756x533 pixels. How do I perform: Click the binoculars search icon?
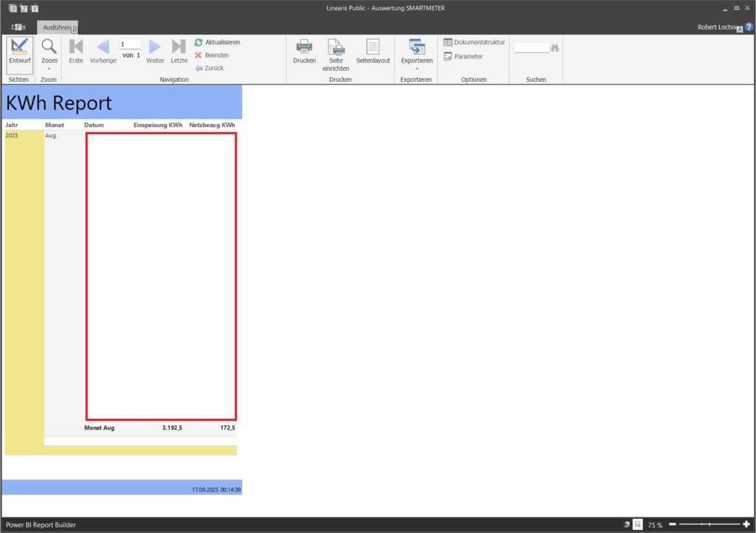tap(555, 48)
